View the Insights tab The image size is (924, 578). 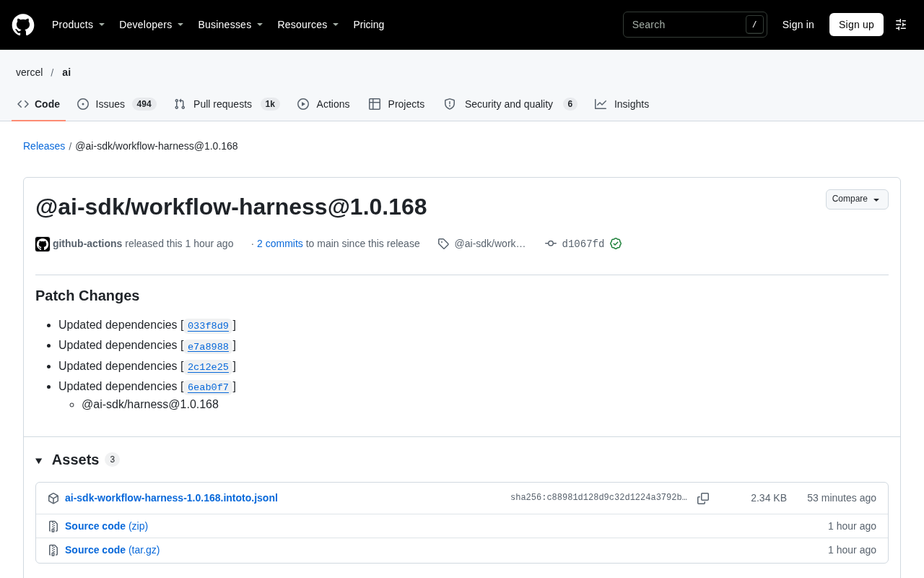[622, 104]
